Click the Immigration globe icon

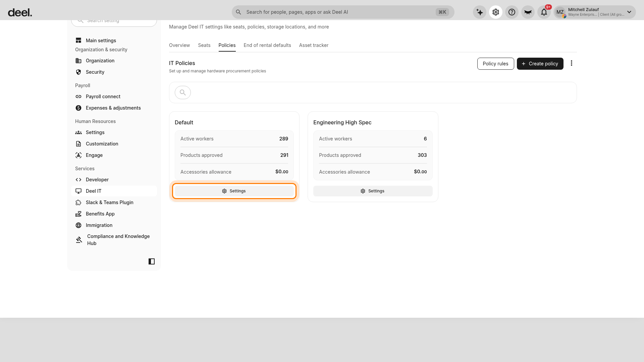coord(78,225)
